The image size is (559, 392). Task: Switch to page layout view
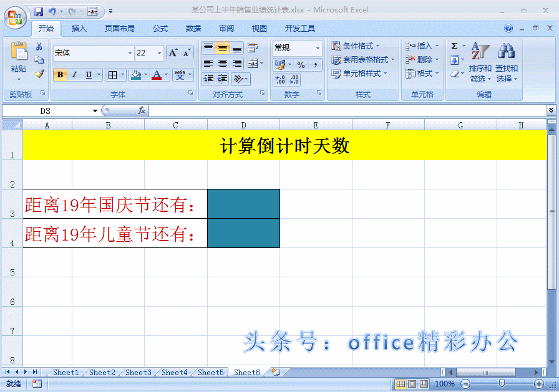pyautogui.click(x=412, y=384)
